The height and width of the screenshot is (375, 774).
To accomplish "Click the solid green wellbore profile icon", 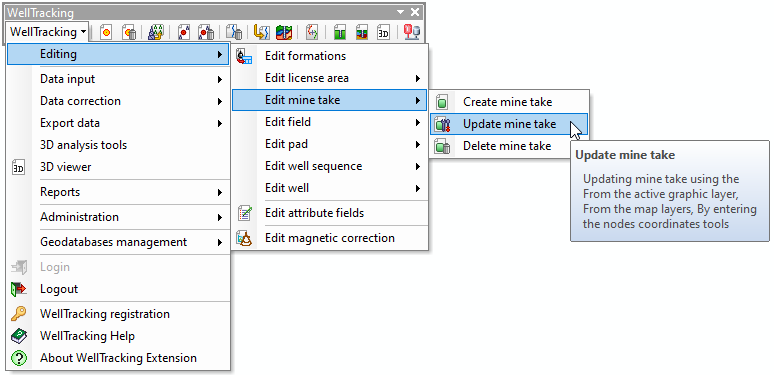I will point(339,32).
